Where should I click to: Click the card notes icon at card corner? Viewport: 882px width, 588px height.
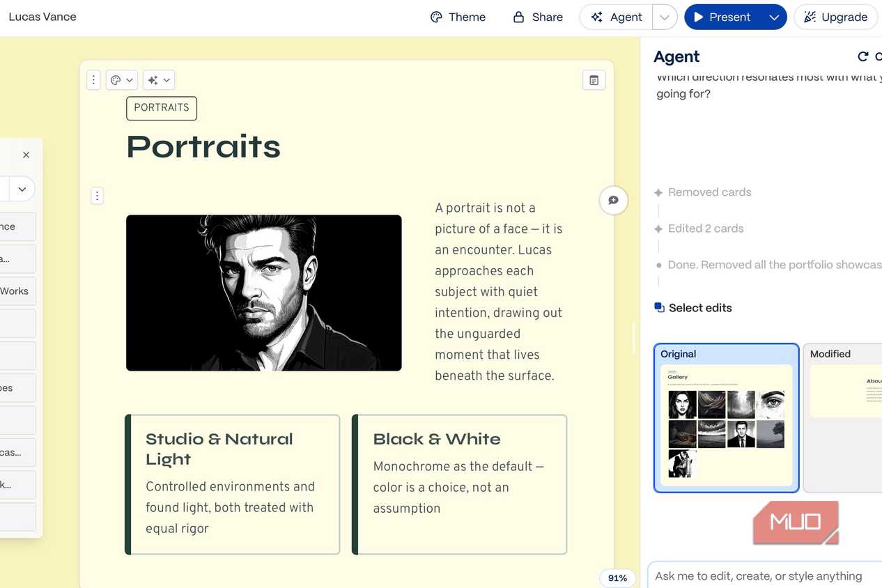(x=594, y=80)
